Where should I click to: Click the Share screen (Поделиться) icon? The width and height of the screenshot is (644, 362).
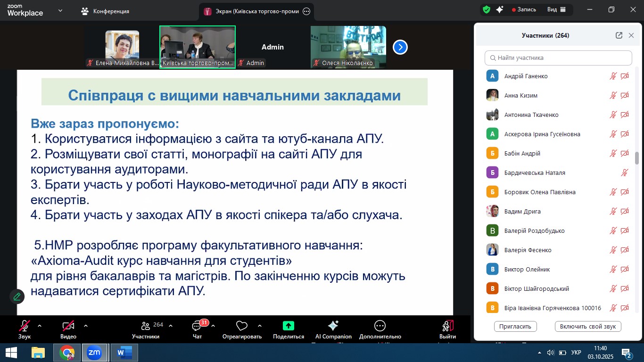[288, 326]
